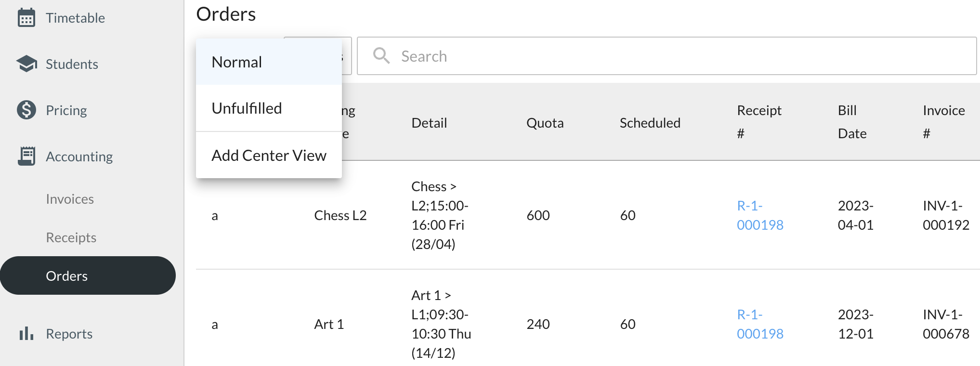Click the Students graduation cap icon

(26, 64)
